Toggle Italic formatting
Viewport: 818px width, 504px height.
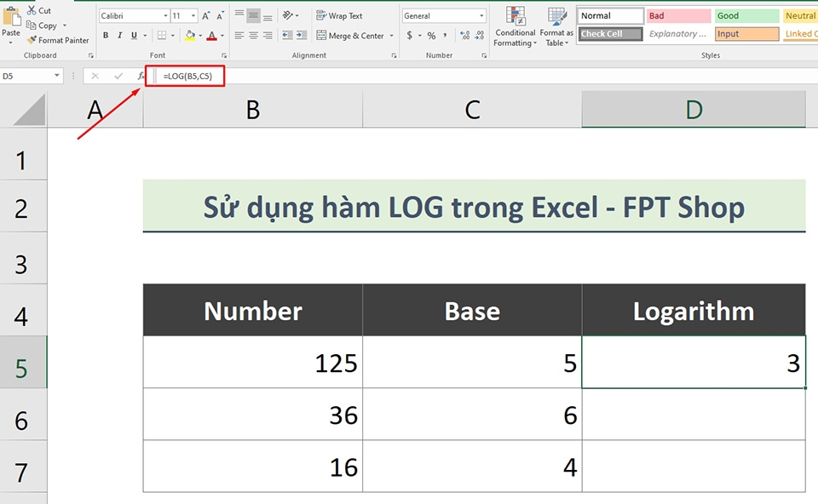pos(120,36)
